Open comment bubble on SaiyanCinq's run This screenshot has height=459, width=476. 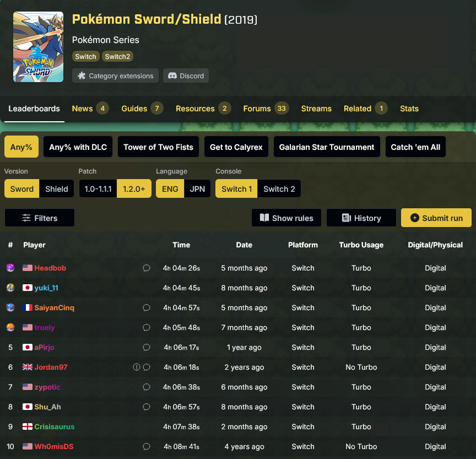[147, 307]
